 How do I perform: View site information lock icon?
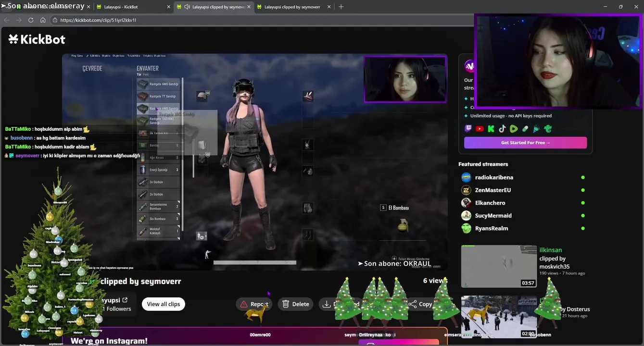55,20
